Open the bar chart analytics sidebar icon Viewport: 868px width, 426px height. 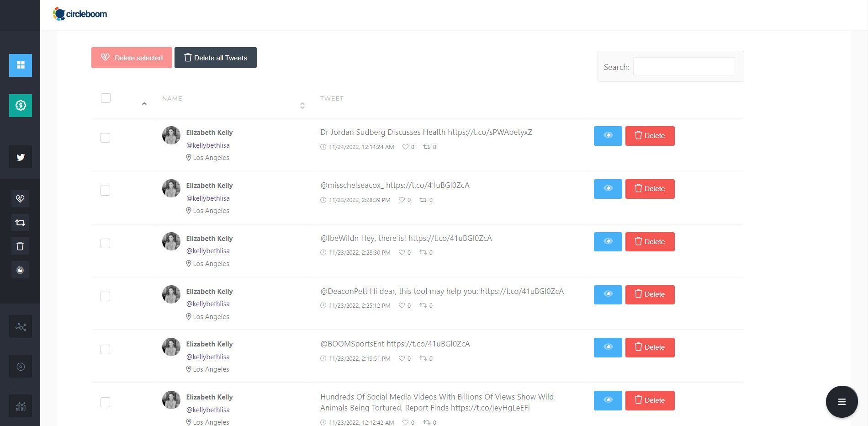[21, 406]
